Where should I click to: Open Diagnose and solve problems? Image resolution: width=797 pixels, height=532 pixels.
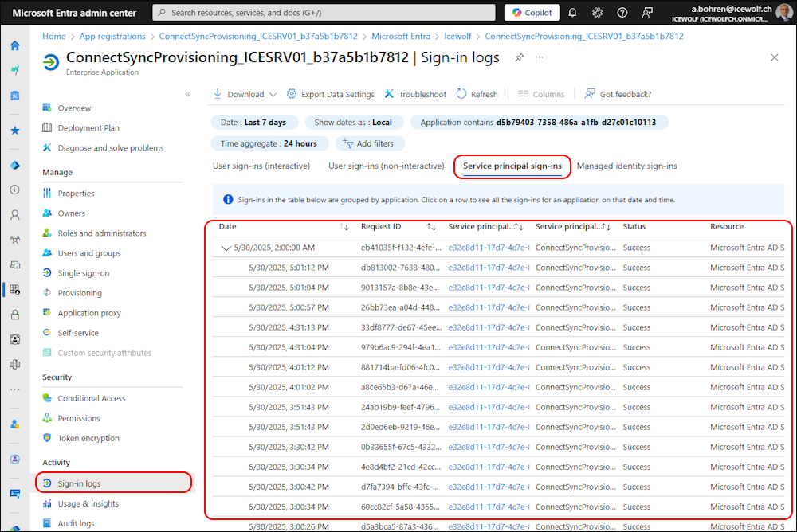[111, 148]
